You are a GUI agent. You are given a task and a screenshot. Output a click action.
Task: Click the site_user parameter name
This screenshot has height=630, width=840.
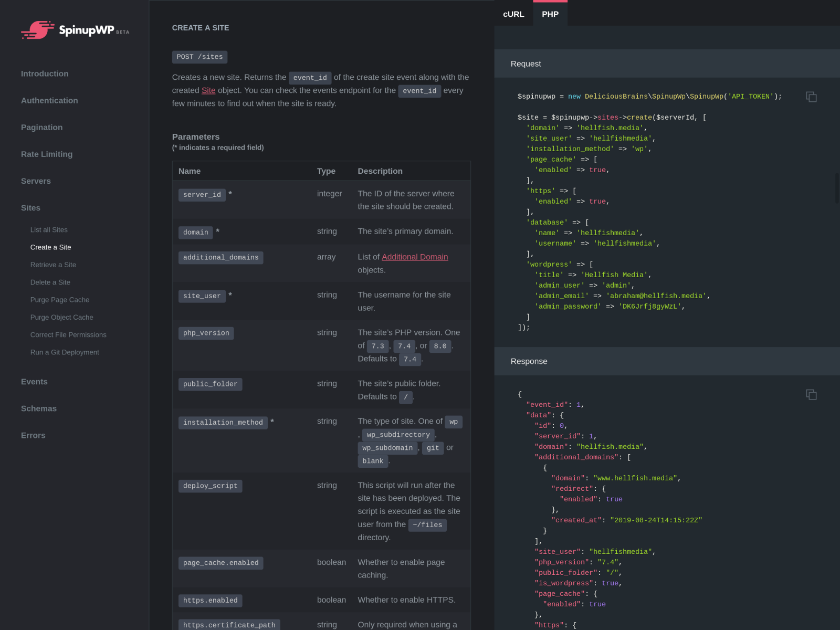pyautogui.click(x=202, y=296)
